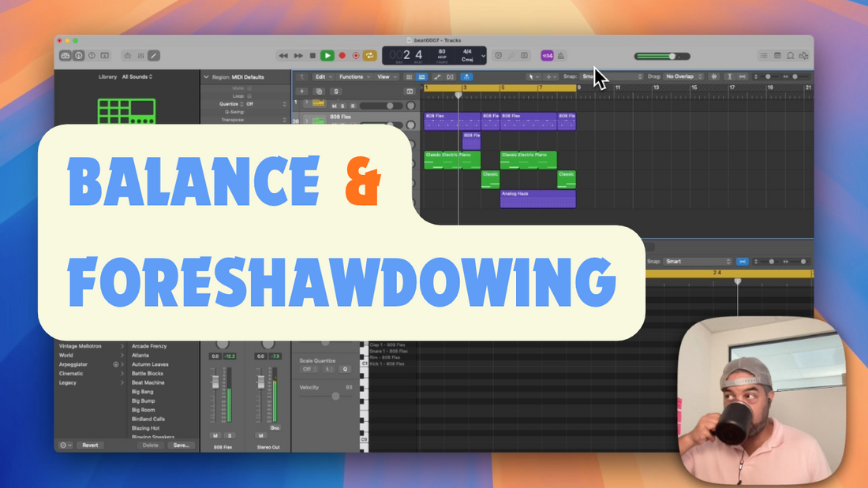Toggle the Editors pencil icon in toolbar
This screenshot has width=868, height=488.
[x=154, y=56]
